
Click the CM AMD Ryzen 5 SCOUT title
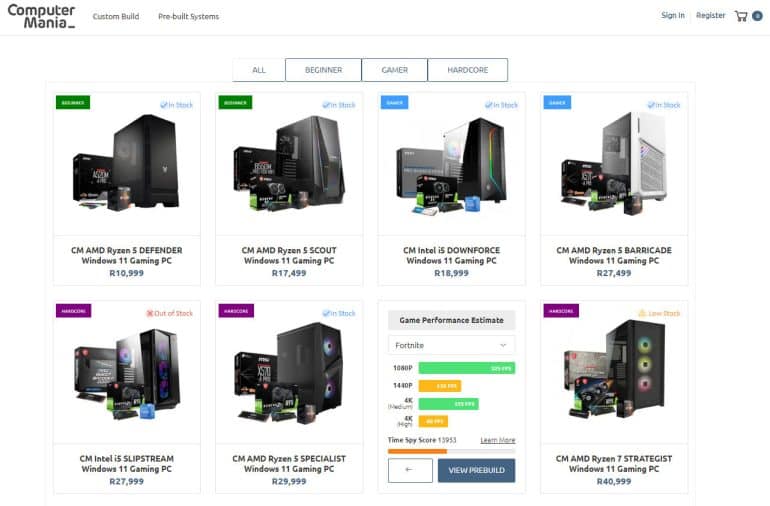point(289,255)
